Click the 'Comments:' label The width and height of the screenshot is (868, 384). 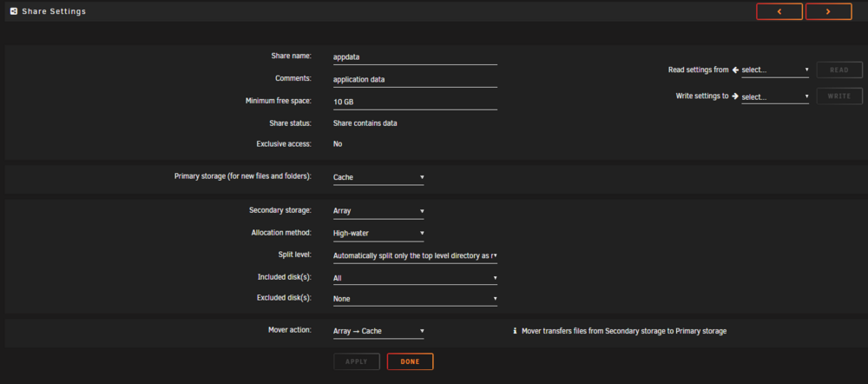click(x=293, y=78)
